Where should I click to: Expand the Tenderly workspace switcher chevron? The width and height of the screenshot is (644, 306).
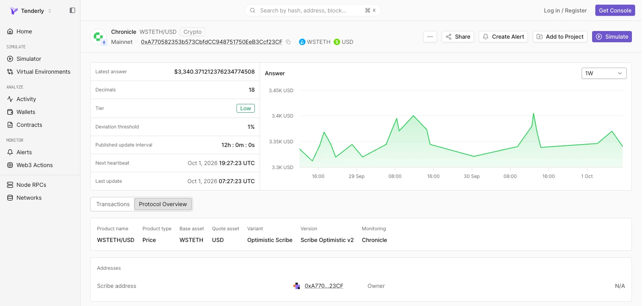(50, 11)
